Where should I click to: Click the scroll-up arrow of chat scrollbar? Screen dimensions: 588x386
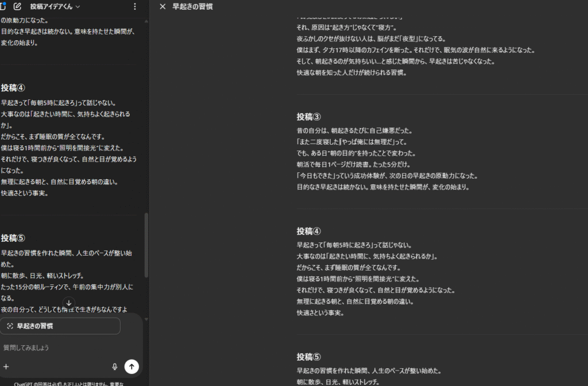coord(146,21)
